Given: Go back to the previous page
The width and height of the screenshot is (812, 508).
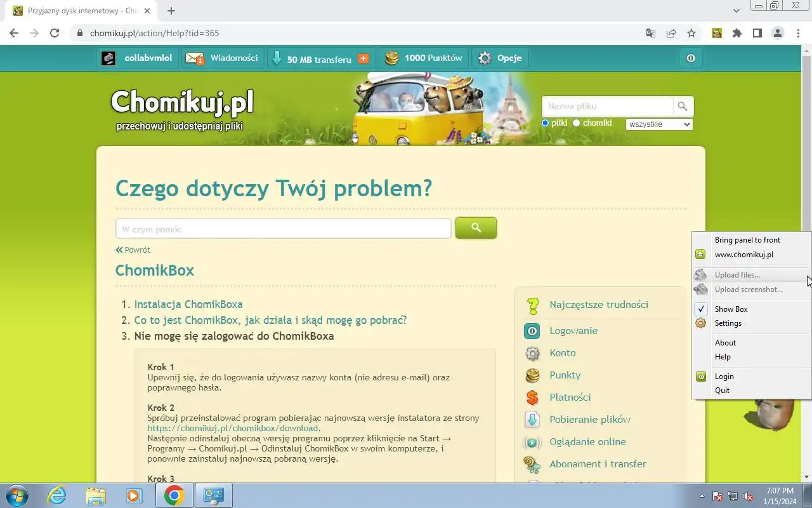Looking at the screenshot, I should [x=14, y=33].
